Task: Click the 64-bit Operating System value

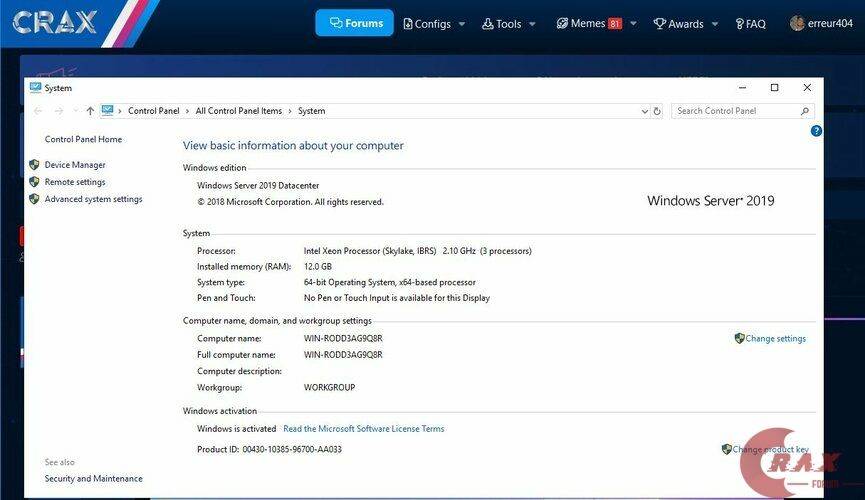Action: pos(389,282)
